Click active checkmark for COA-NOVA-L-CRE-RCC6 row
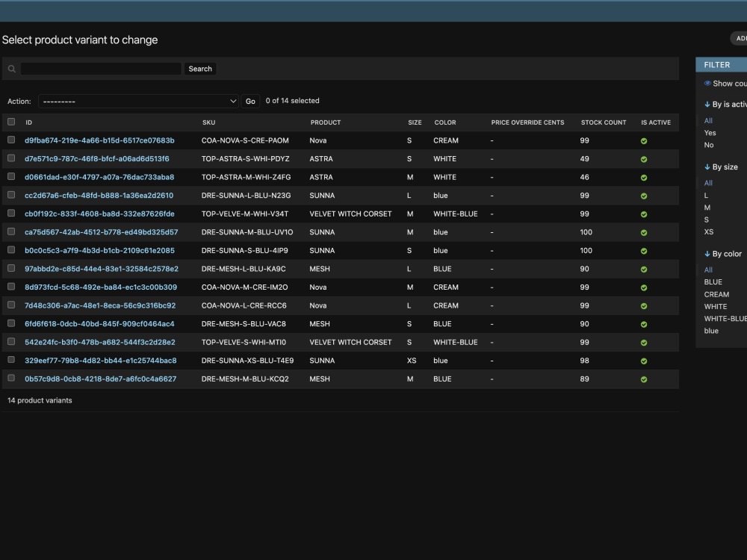 pyautogui.click(x=644, y=306)
